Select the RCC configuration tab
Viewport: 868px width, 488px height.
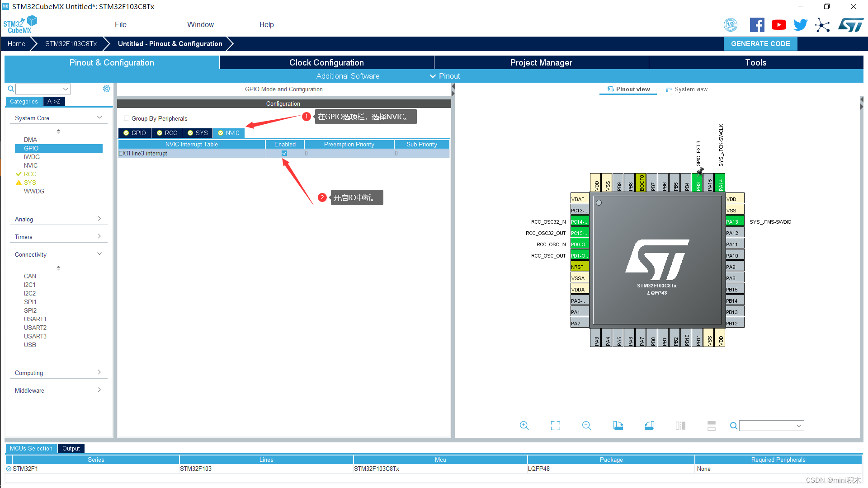(x=167, y=133)
